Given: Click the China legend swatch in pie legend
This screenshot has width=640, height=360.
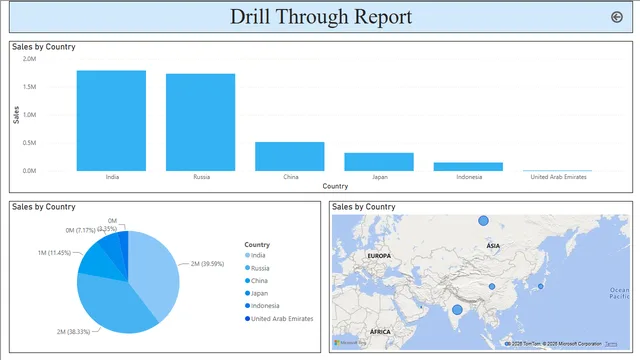Looking at the screenshot, I should 247,280.
